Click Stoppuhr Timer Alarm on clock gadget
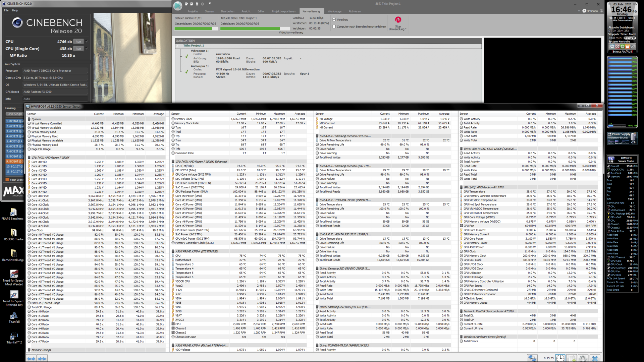Image resolution: width=644 pixels, height=362 pixels. [622, 34]
